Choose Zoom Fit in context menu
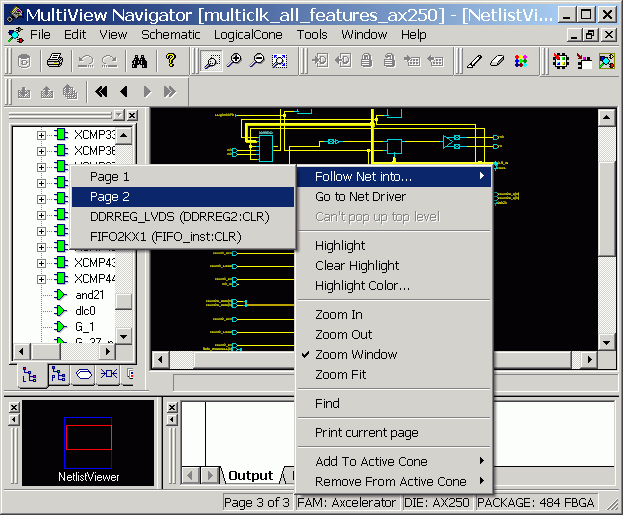623x515 pixels. [395, 375]
